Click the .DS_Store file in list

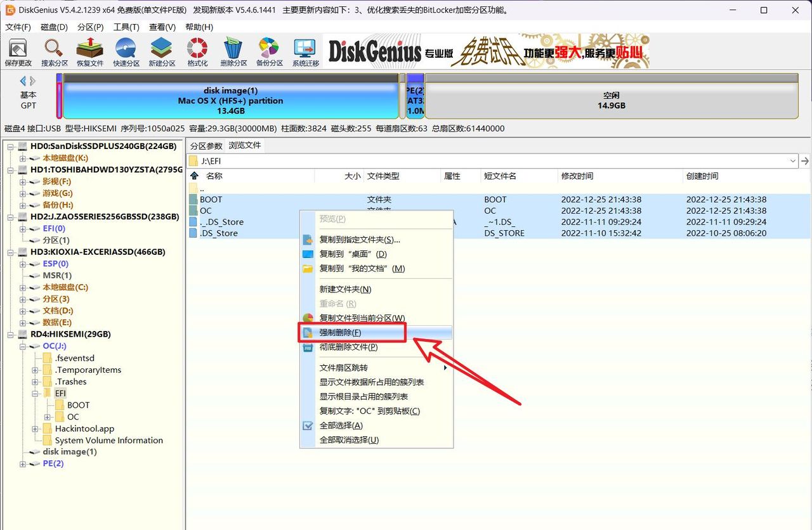[x=499, y=233]
